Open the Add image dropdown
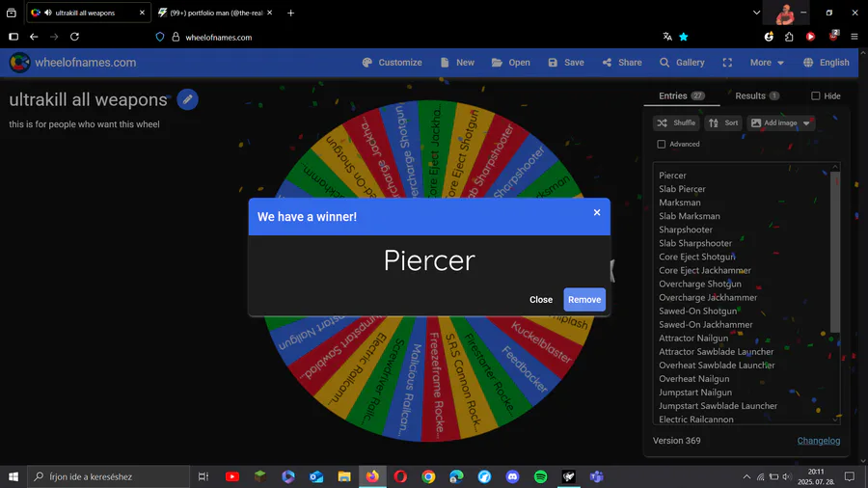 point(780,122)
